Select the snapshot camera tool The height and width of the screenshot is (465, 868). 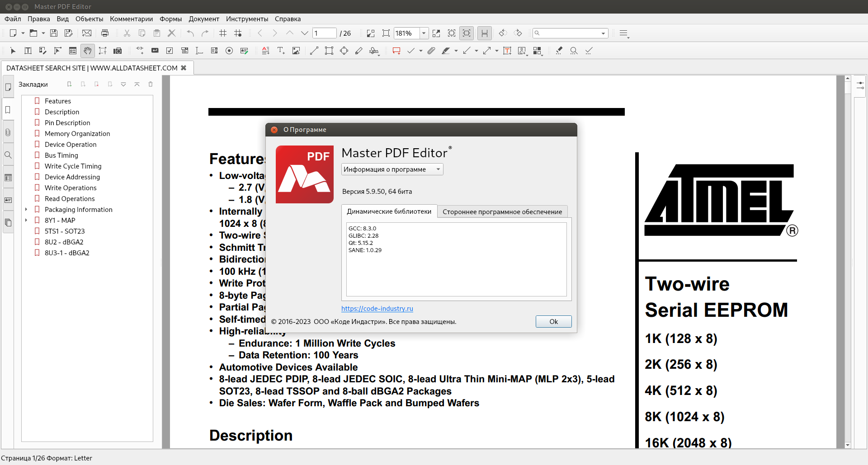click(x=118, y=51)
